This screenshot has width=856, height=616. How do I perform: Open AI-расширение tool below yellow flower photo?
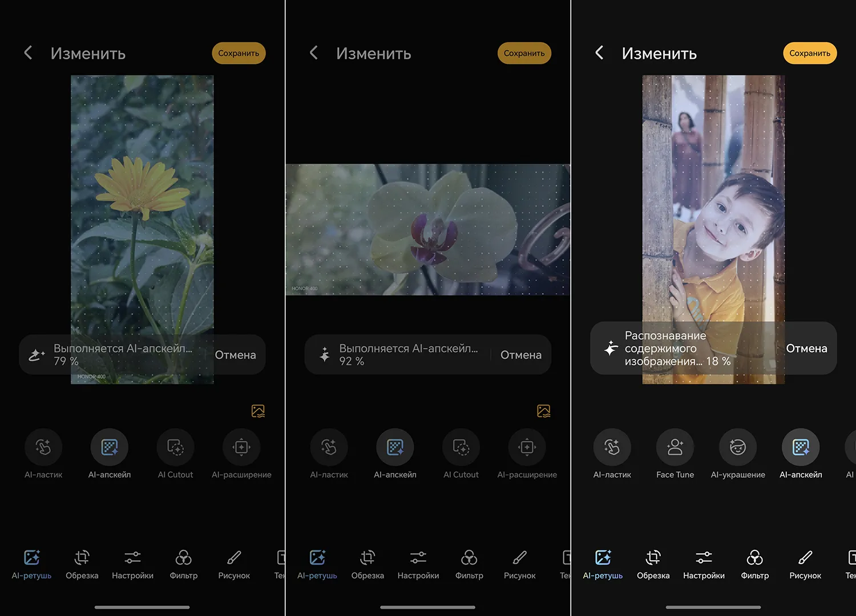coord(241,447)
